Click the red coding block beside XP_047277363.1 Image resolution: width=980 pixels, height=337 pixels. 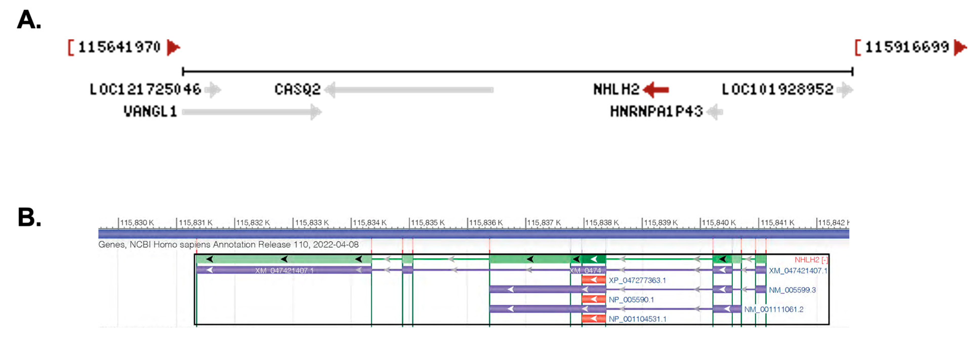tap(594, 280)
